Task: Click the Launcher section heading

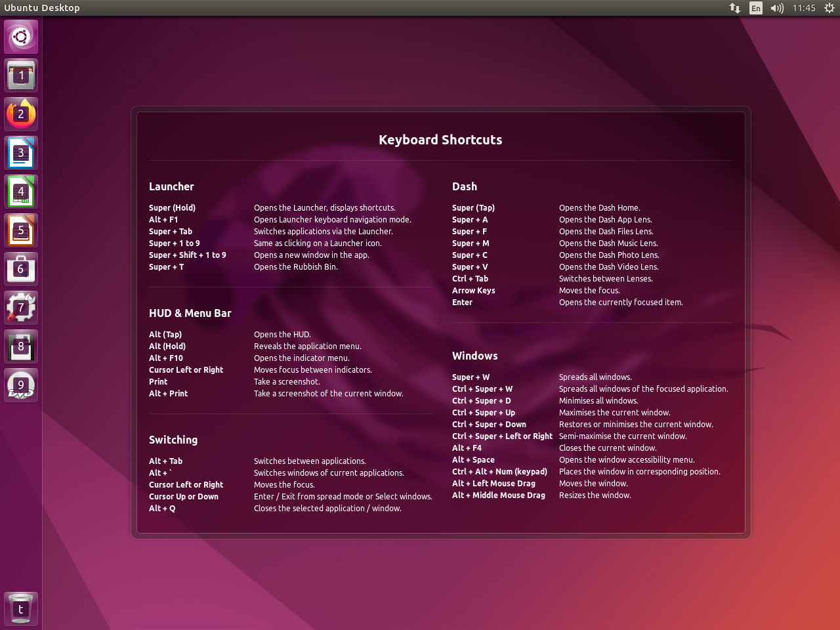Action: [171, 186]
